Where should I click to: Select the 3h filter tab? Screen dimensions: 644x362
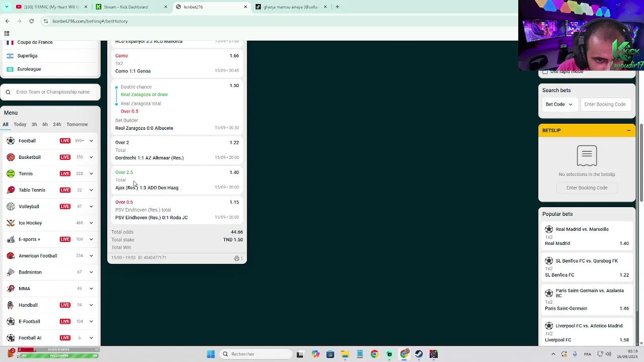[x=34, y=124]
